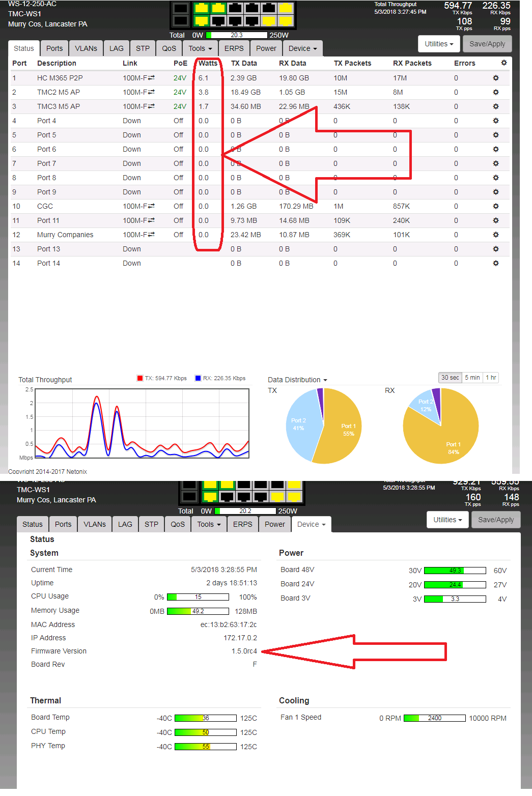The height and width of the screenshot is (796, 532).
Task: Switch graph interval to 5 min
Action: (472, 378)
